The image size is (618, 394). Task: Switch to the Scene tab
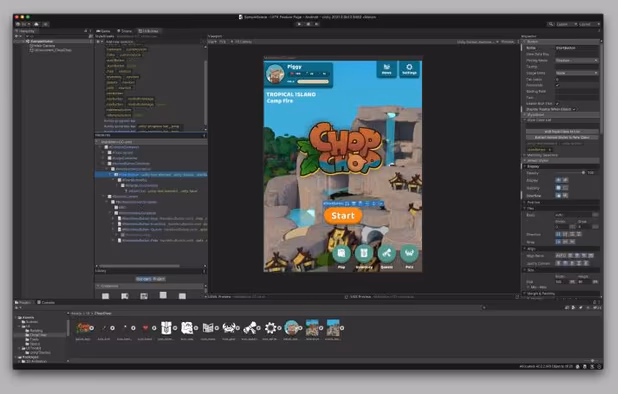[125, 31]
